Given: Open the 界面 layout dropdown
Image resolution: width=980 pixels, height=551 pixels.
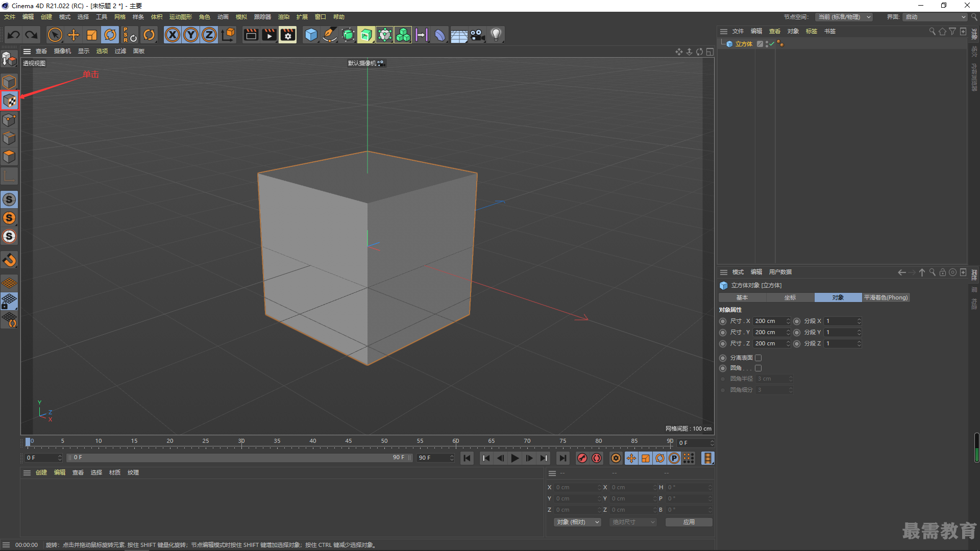Looking at the screenshot, I should 936,17.
